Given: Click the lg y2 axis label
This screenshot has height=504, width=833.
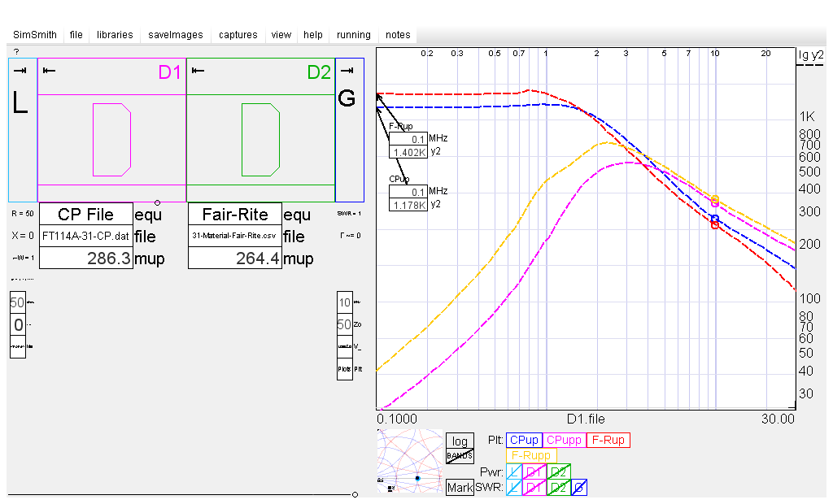Looking at the screenshot, I should (x=811, y=54).
